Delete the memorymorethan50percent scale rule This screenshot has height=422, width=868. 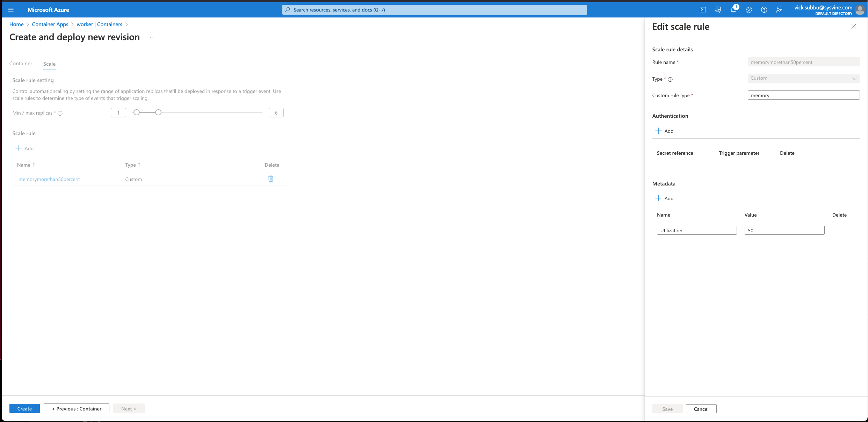[270, 179]
